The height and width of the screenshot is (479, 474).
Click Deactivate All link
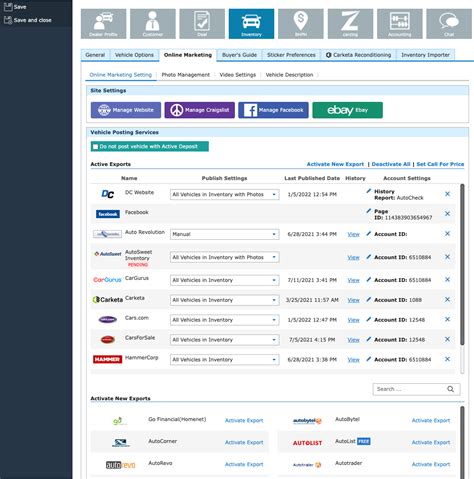(391, 164)
